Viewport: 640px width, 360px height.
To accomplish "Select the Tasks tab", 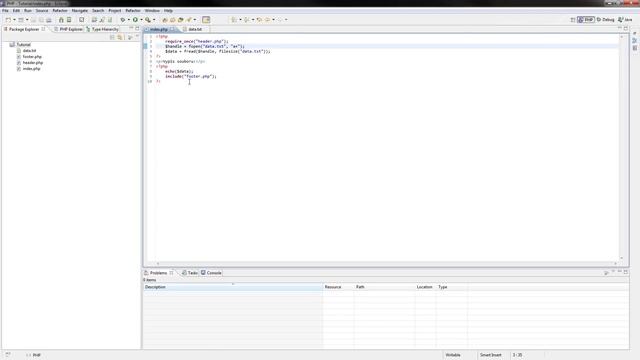I will pyautogui.click(x=190, y=273).
